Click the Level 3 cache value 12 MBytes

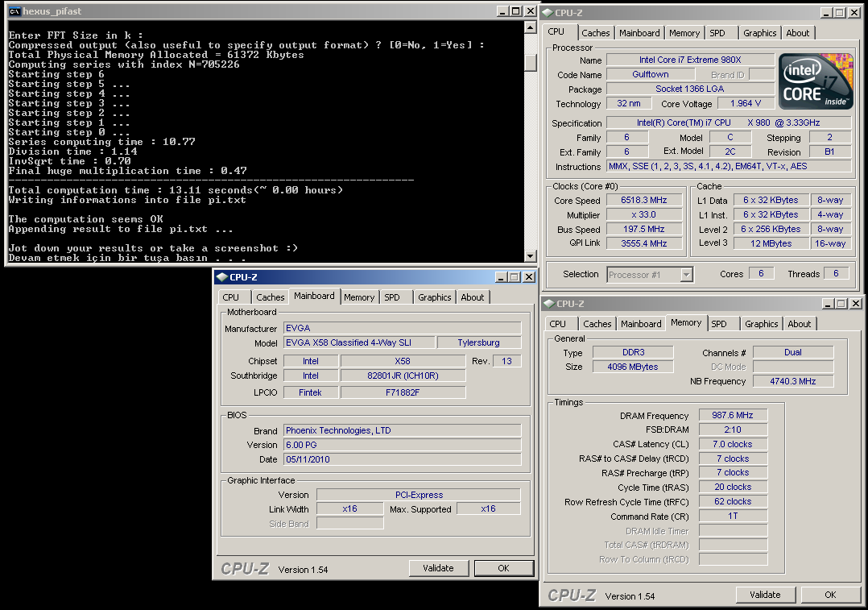pyautogui.click(x=771, y=243)
